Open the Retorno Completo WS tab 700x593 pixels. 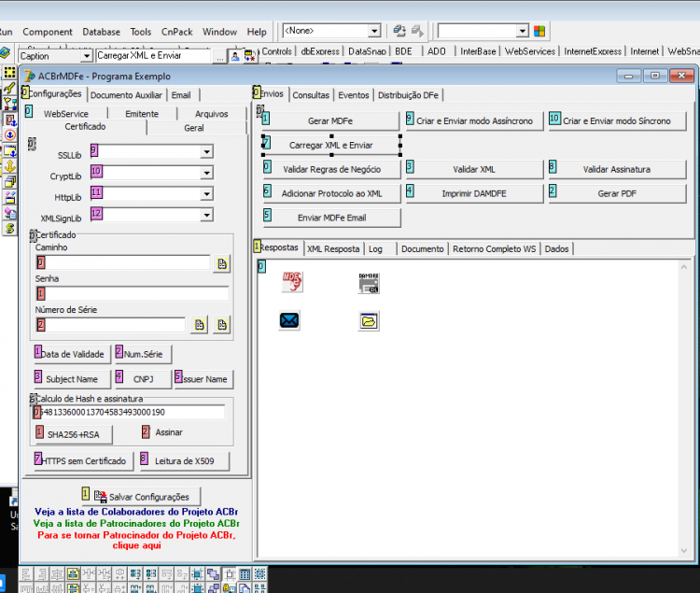pyautogui.click(x=494, y=248)
